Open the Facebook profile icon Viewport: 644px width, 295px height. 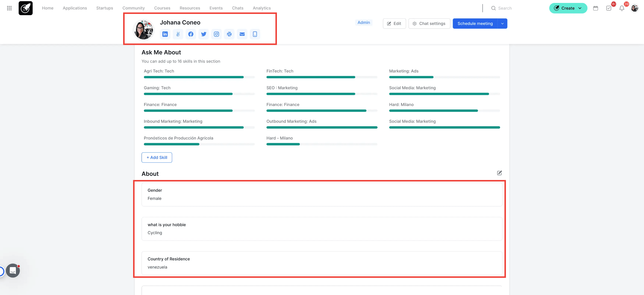pyautogui.click(x=191, y=34)
